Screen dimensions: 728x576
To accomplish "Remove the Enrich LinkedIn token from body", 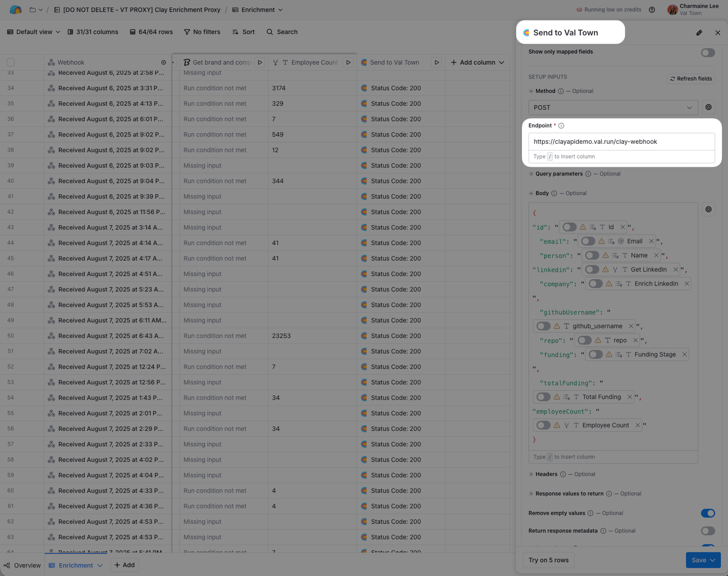I will [x=687, y=284].
